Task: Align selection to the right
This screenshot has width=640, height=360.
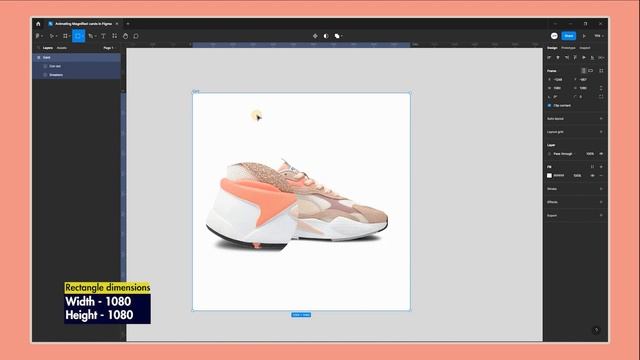Action: point(567,58)
